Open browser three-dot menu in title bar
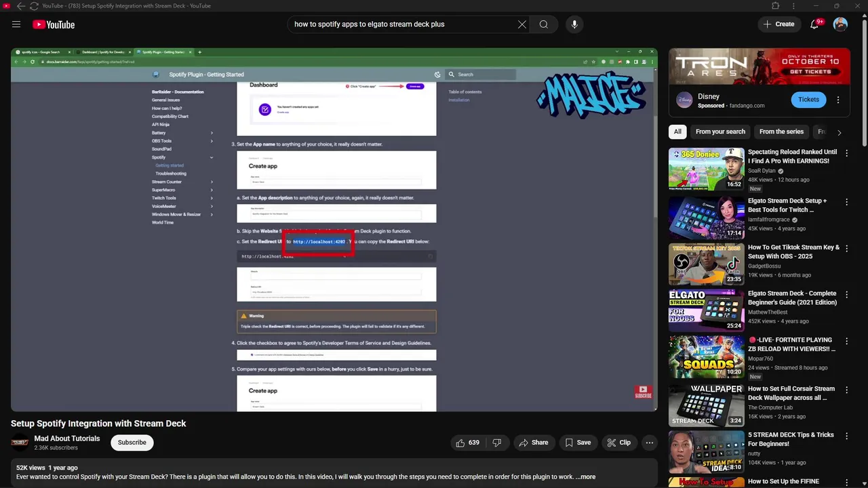Screen dimensions: 868x488 pyautogui.click(x=793, y=6)
